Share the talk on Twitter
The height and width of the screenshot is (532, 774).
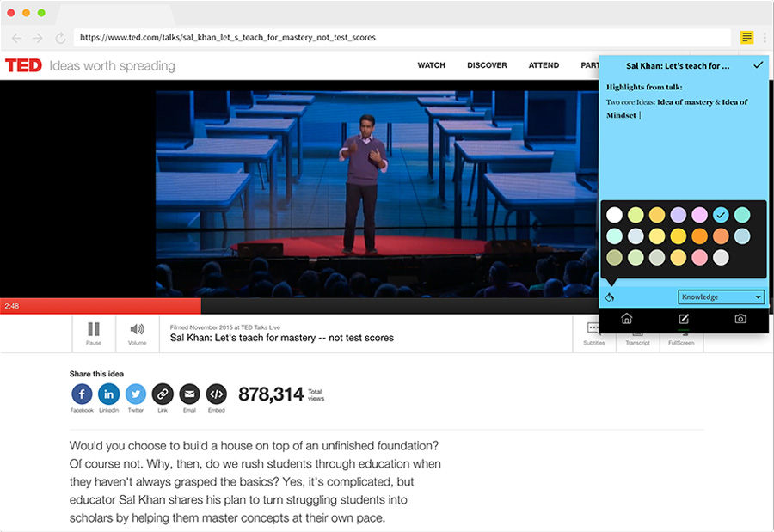[136, 394]
